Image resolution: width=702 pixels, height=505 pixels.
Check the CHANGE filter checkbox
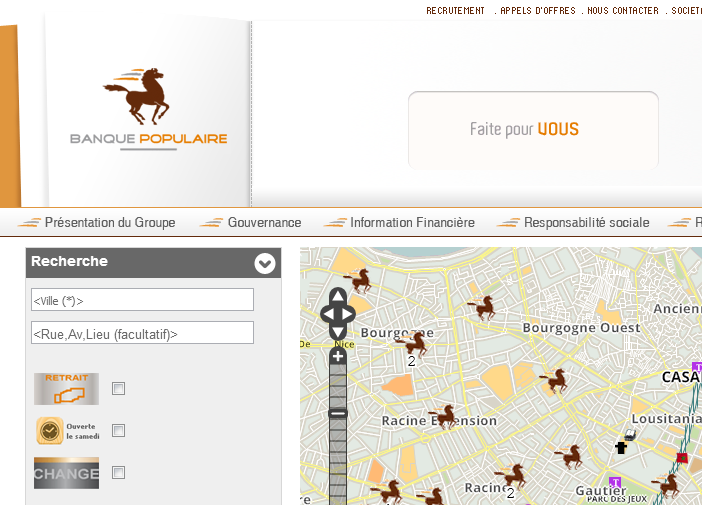coord(118,473)
